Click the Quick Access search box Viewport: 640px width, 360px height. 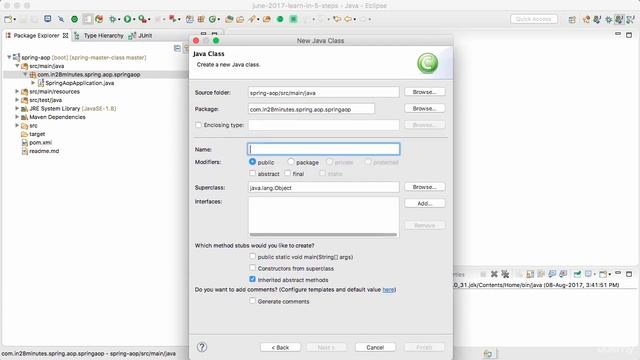533,19
